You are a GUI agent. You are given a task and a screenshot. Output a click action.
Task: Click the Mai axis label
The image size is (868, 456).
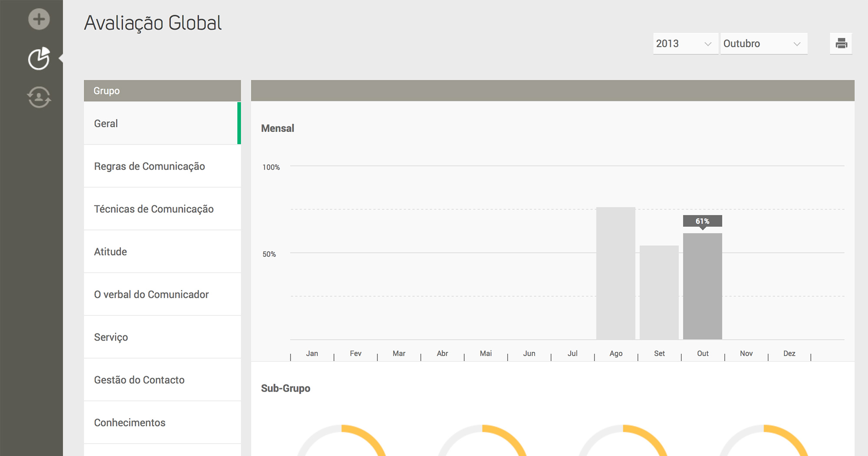(x=486, y=354)
